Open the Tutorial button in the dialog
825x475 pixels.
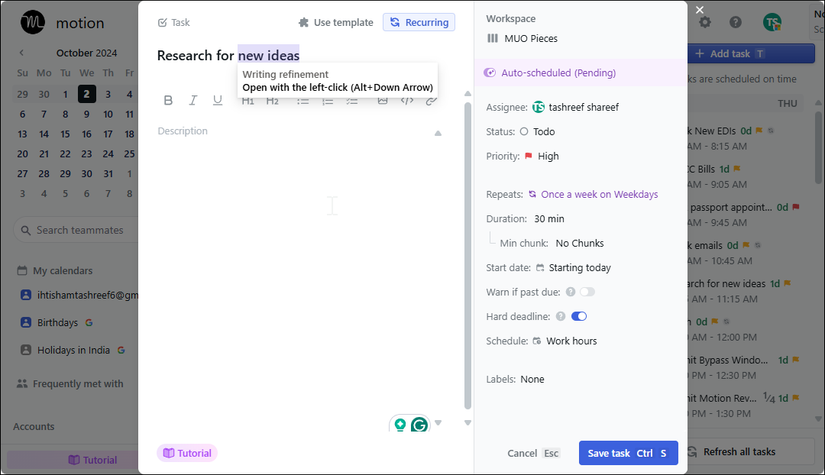click(x=187, y=453)
